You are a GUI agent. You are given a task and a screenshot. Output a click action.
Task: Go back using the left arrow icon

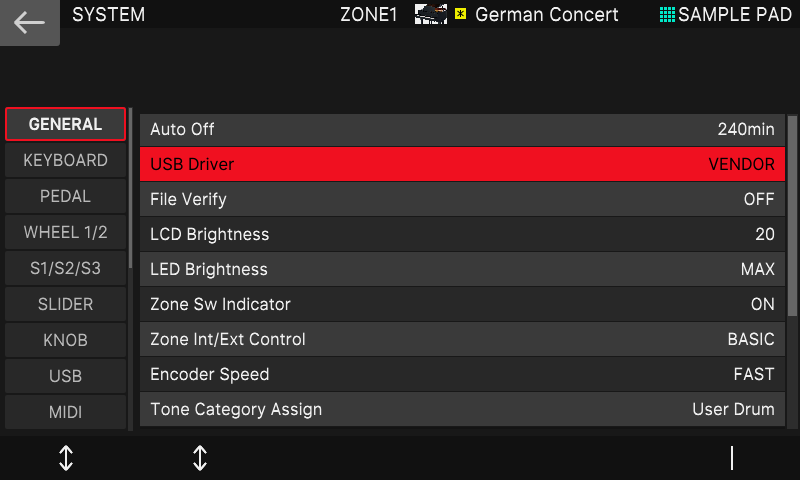point(29,22)
